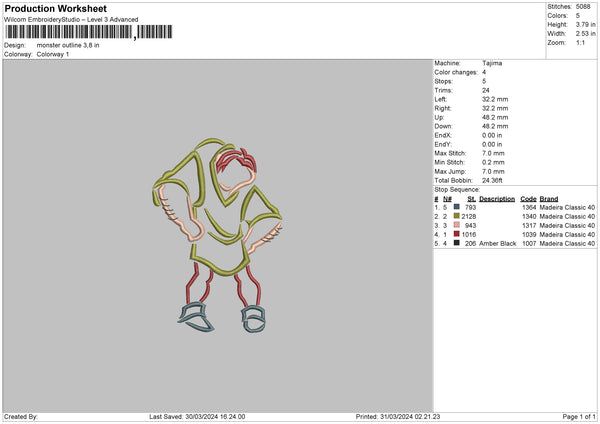Click the 'Created By:' footer label
Viewport: 600px width, 424px height.
(x=21, y=417)
